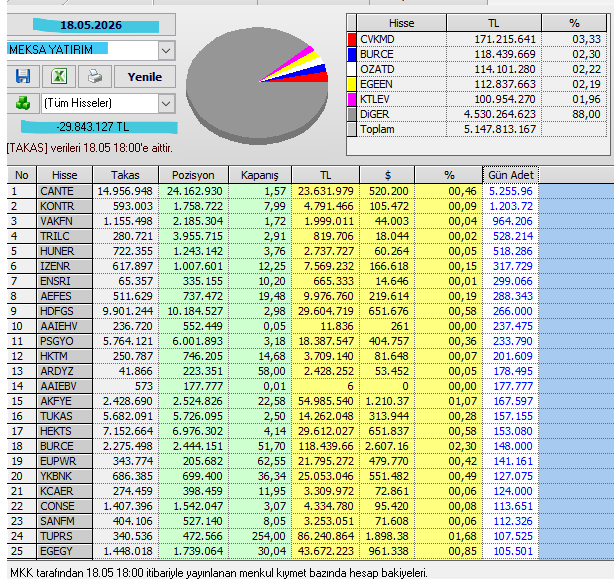Select the YKBNK stock cell
The height and width of the screenshot is (579, 614).
tap(65, 476)
